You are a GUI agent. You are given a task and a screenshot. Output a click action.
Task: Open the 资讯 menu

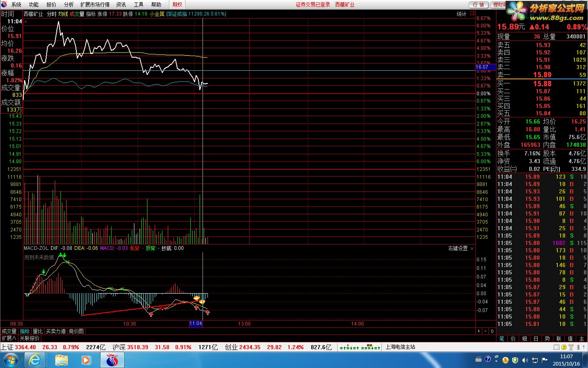click(x=121, y=4)
